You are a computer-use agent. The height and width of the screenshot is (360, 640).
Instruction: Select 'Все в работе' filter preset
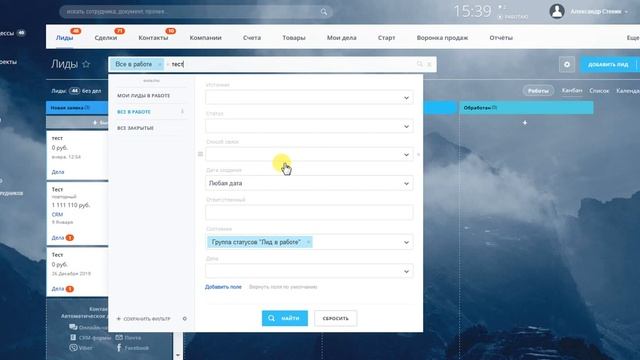point(134,112)
